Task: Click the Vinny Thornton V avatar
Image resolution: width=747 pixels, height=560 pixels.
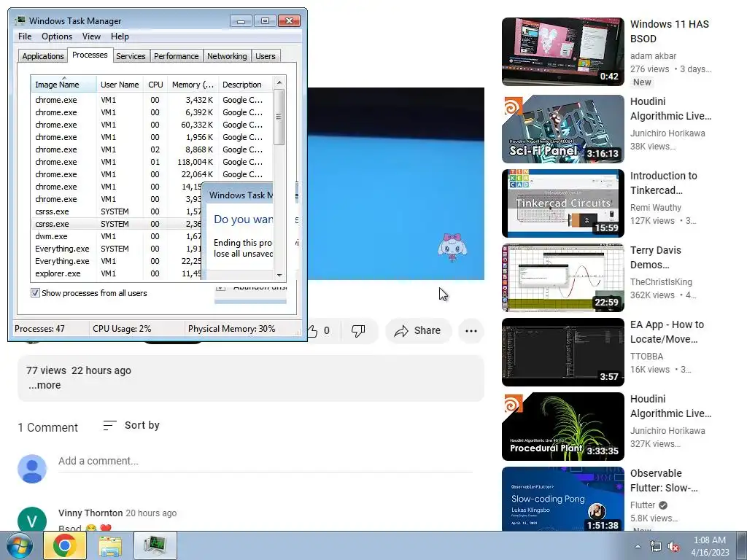Action: pos(32,520)
